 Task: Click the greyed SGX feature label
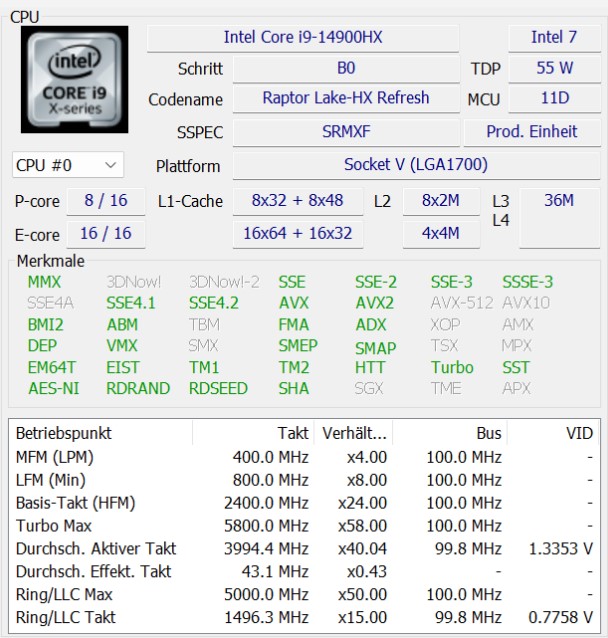click(x=369, y=389)
